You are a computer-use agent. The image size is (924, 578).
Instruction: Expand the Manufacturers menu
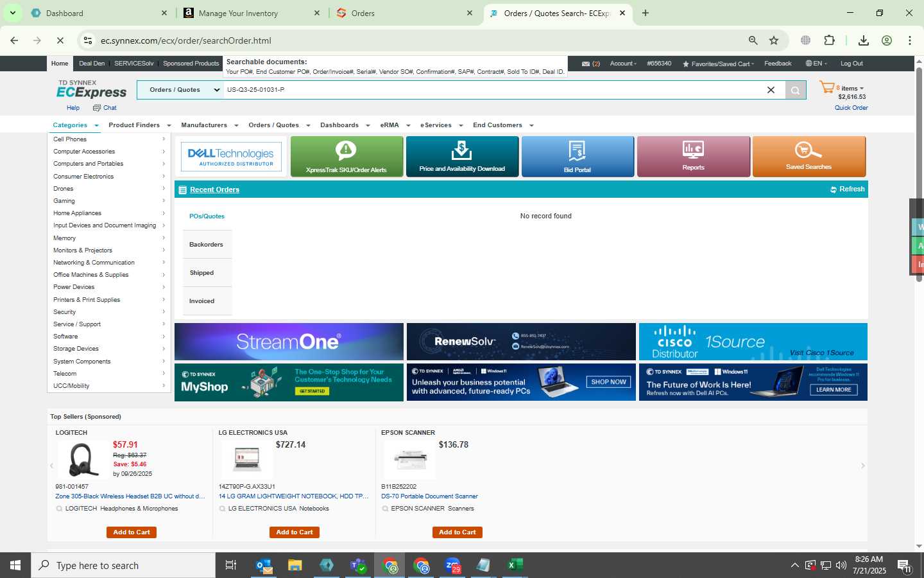210,125
